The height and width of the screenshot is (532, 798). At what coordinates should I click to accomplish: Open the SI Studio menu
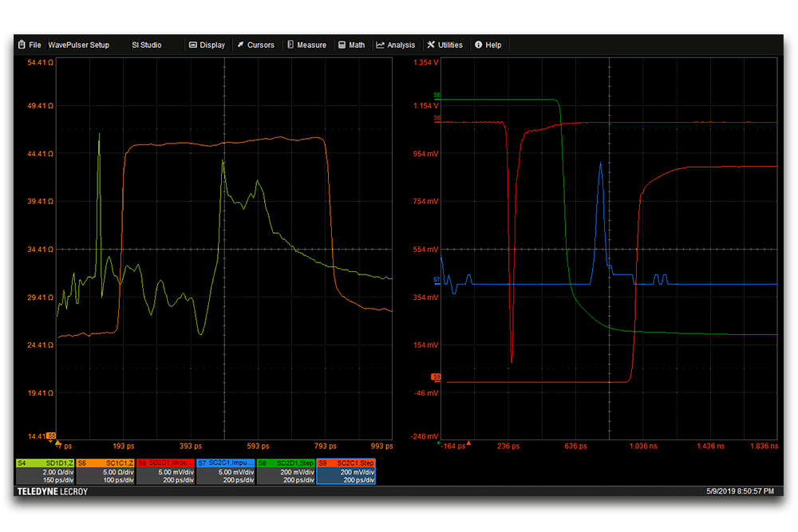[147, 45]
